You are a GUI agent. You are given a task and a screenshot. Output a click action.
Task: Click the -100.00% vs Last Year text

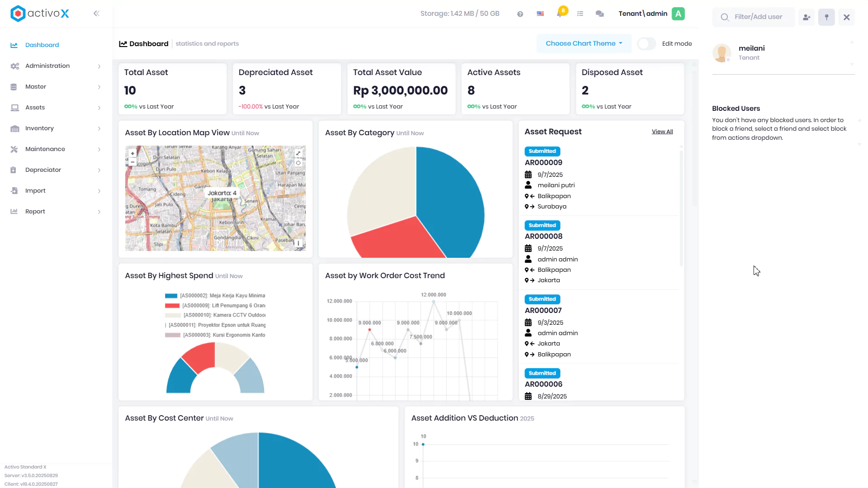(269, 107)
